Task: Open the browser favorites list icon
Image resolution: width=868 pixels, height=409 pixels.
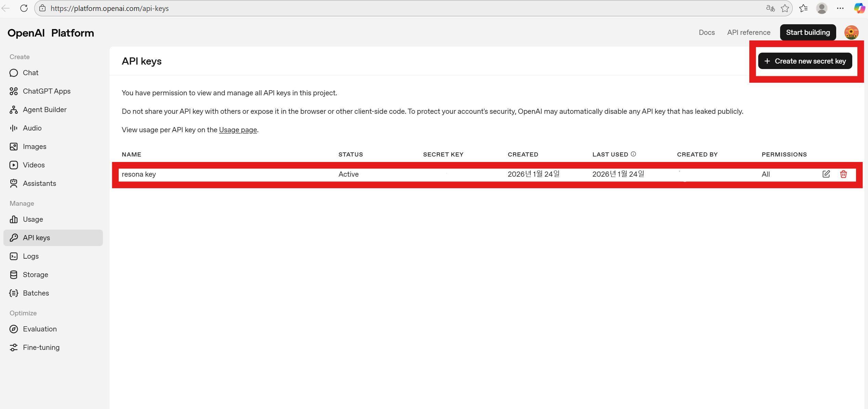Action: click(803, 8)
